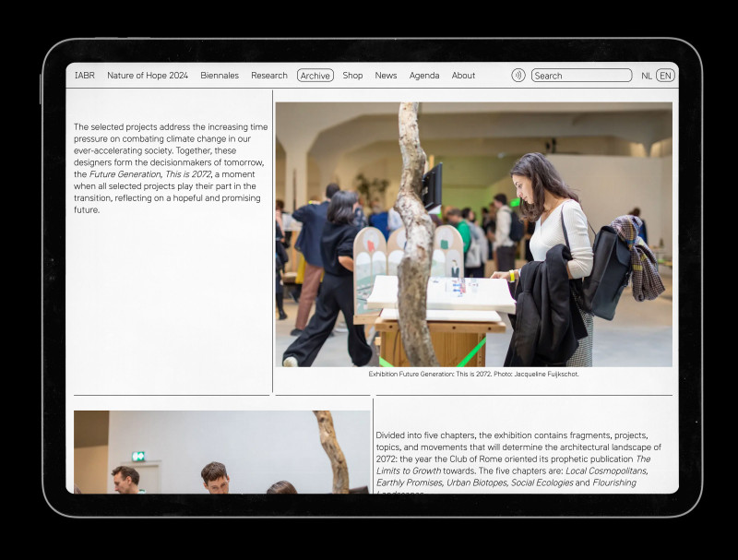Switch language to NL
738x560 pixels.
(647, 76)
